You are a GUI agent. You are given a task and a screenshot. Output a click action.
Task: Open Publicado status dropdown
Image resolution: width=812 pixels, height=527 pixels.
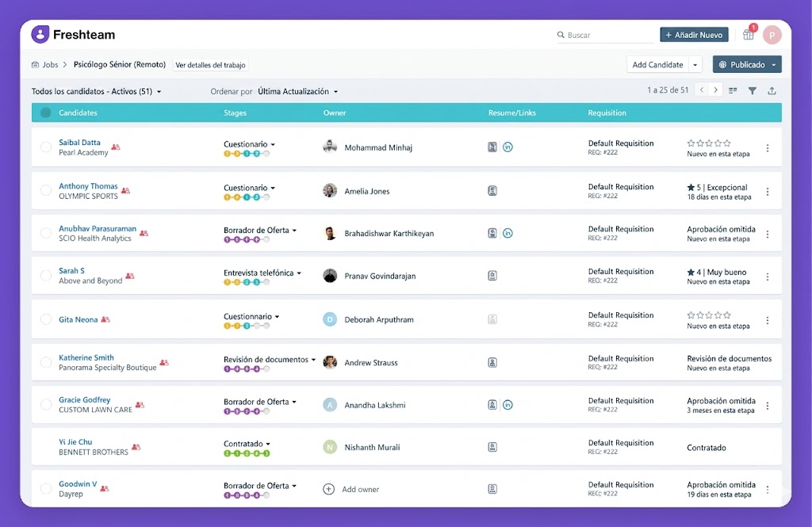point(747,65)
